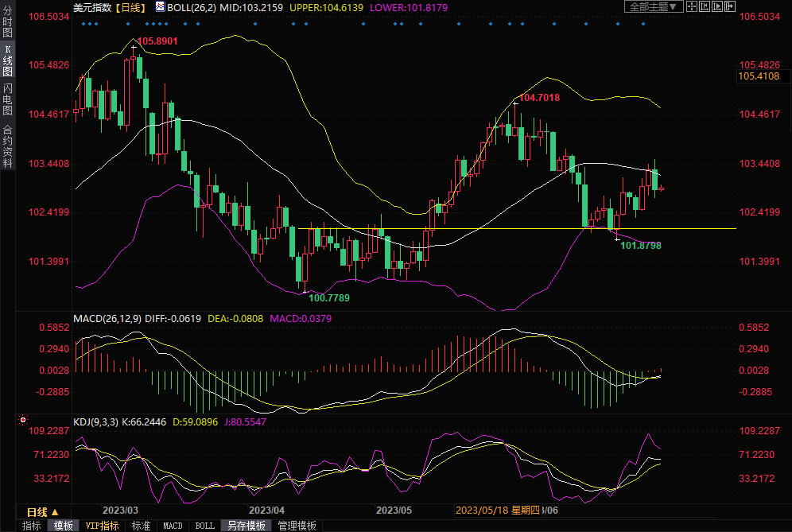Open the 全部主题 theme dropdown
Viewport: 792px width, 532px height.
(x=653, y=7)
